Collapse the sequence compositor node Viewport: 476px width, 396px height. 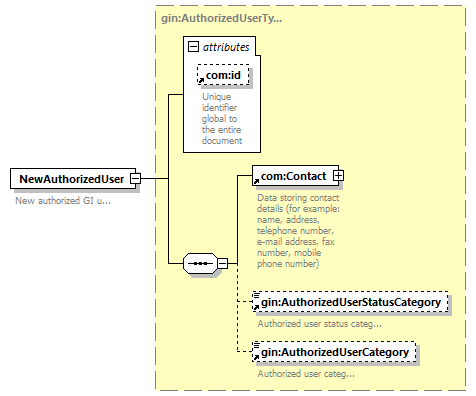(x=223, y=263)
